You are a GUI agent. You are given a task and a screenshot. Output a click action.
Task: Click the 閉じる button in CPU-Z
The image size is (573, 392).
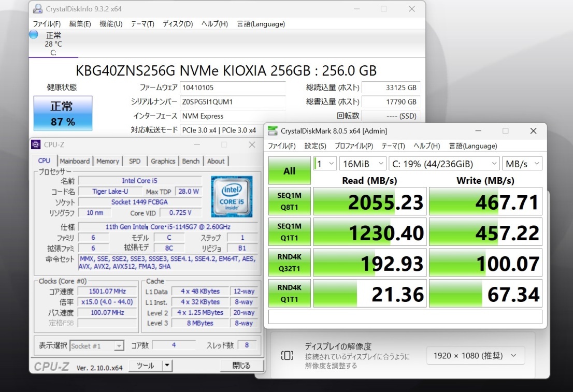coord(241,365)
